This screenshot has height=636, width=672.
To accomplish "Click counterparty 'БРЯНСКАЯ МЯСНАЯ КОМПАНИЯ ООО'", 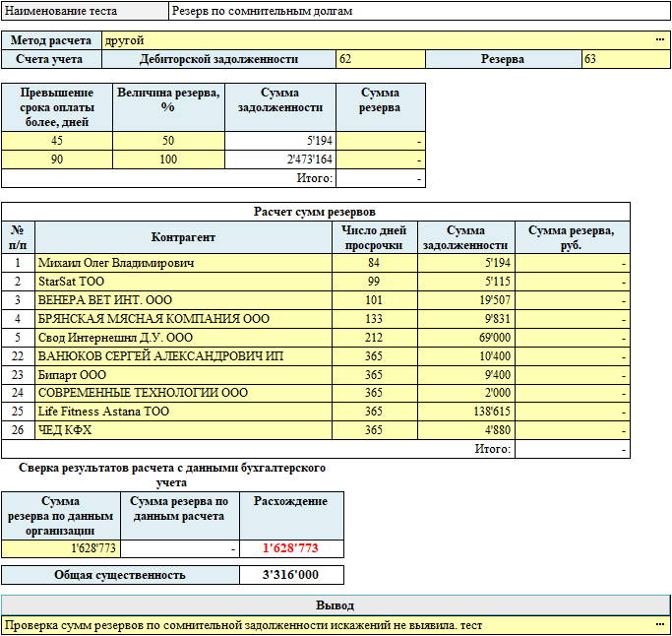I will (183, 319).
